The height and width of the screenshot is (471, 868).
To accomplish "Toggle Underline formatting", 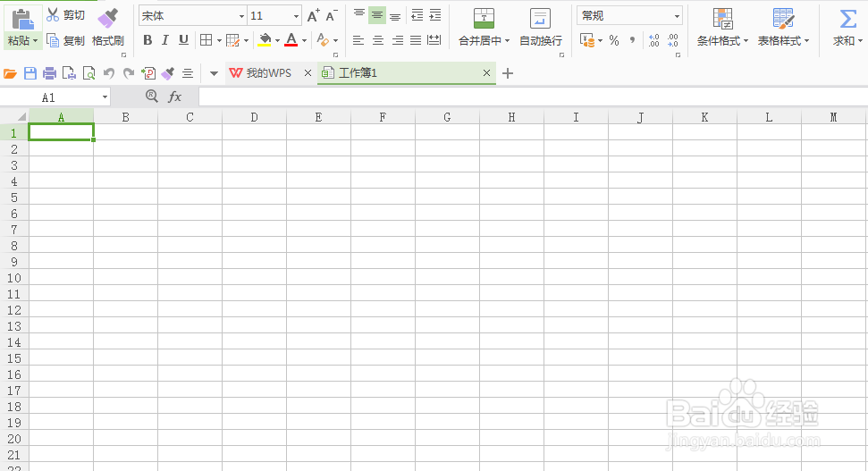I will pyautogui.click(x=183, y=40).
